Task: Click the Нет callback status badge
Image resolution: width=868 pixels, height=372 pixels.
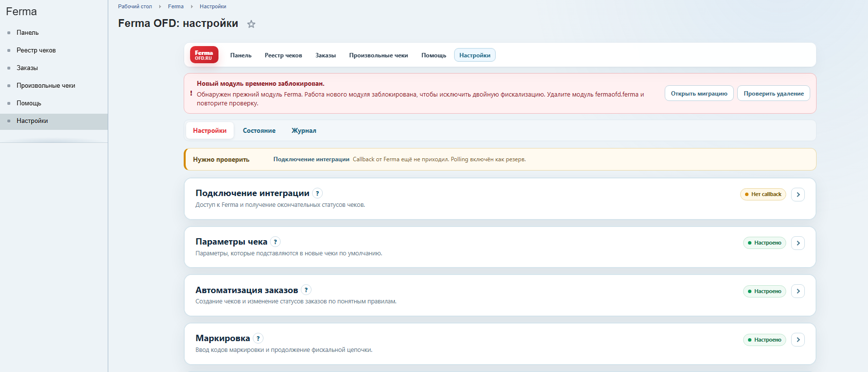Action: [763, 195]
